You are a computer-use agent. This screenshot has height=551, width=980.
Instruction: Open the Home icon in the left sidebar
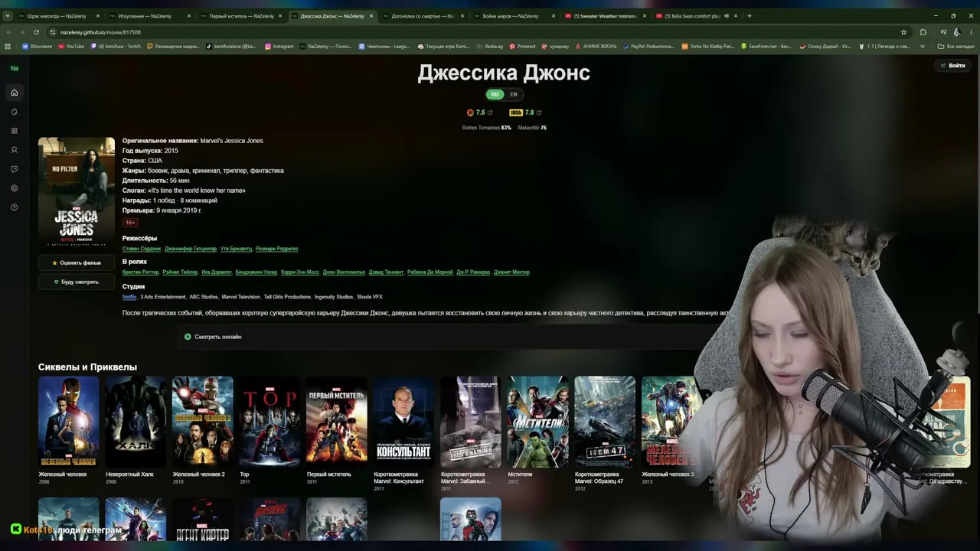[x=14, y=93]
